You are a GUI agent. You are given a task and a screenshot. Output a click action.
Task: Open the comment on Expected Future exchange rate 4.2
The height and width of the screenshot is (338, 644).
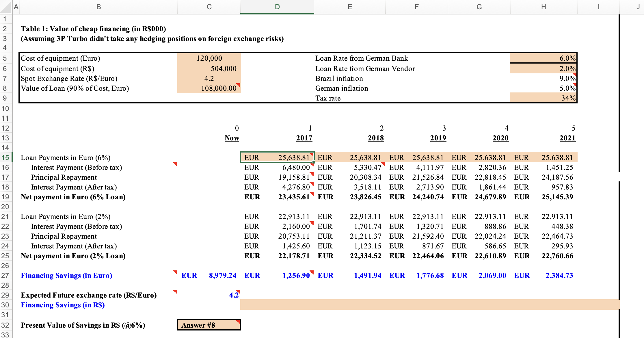(x=239, y=292)
